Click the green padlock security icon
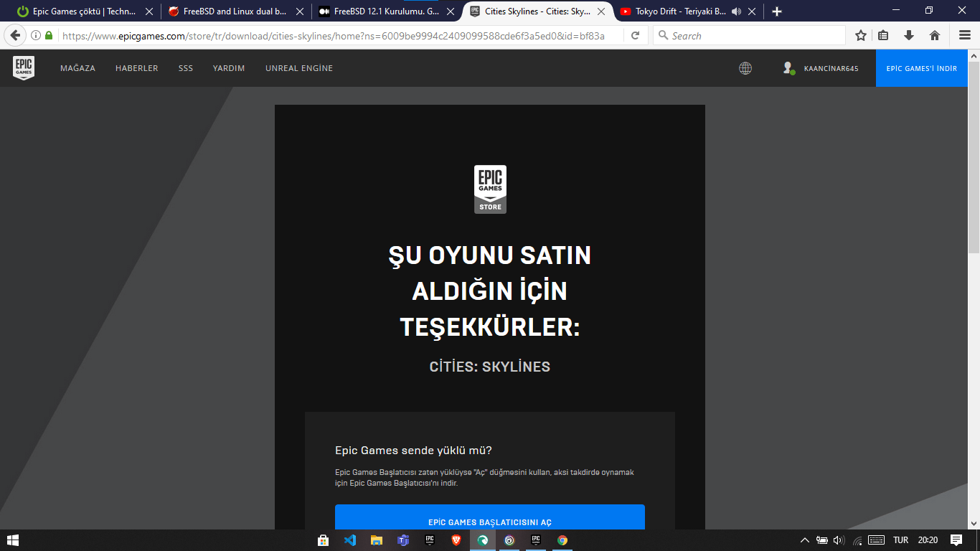Screen dimensions: 980x551 (x=49, y=35)
